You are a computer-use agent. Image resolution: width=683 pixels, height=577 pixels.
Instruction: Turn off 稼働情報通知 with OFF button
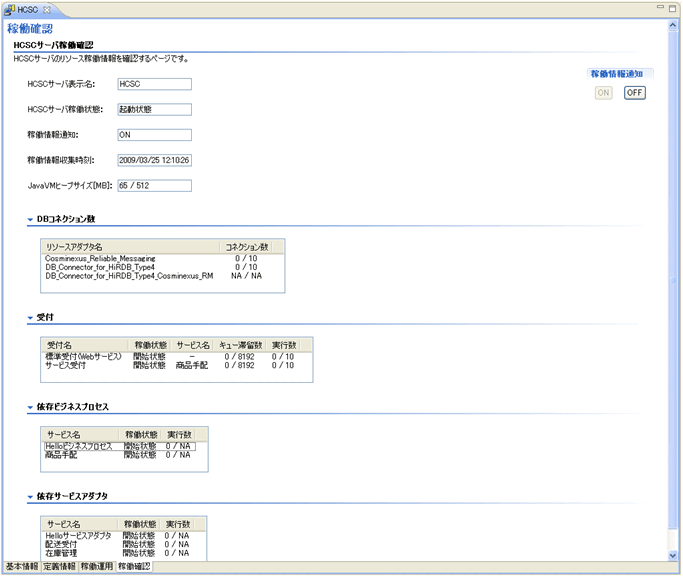coord(635,93)
